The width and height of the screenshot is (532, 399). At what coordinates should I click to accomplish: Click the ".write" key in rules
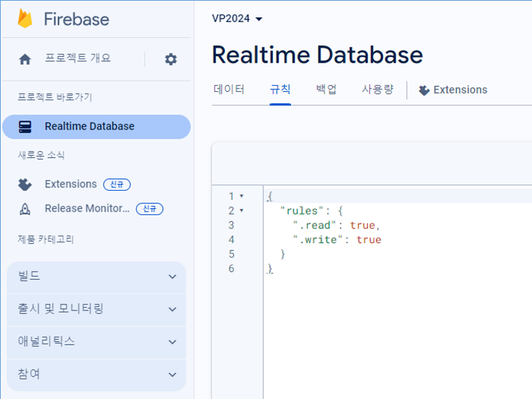click(318, 240)
